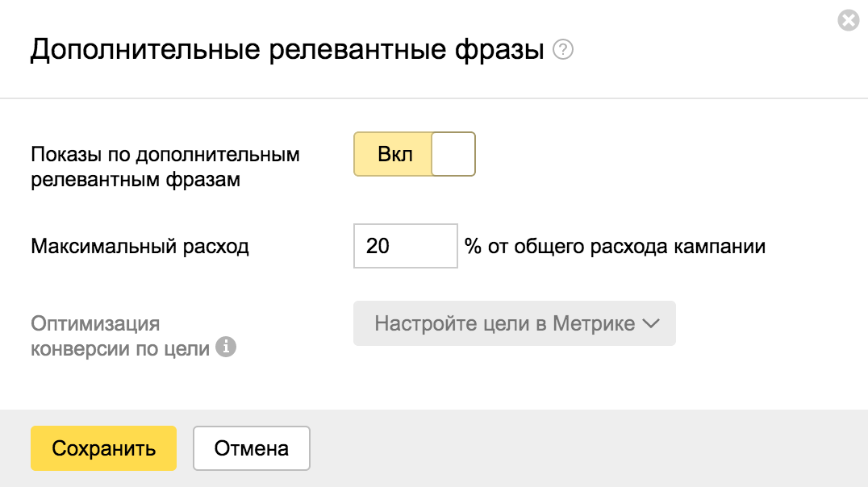Focus the maximum spend field showing 20

click(x=405, y=246)
